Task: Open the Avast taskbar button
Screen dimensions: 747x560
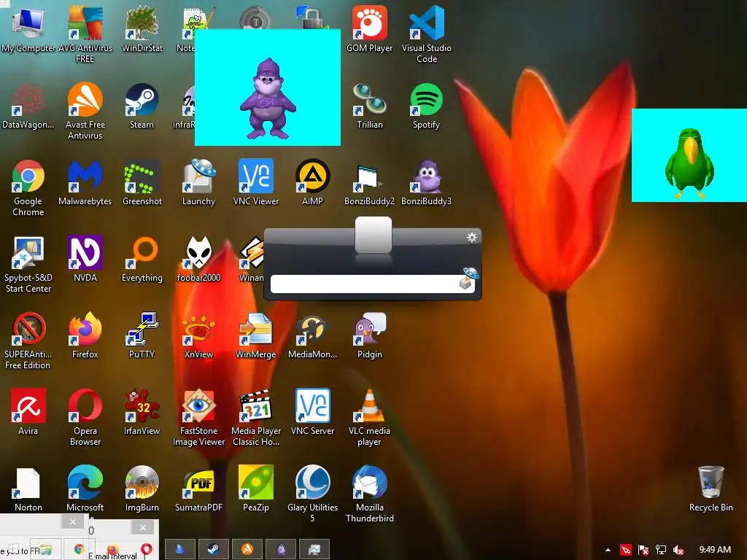Action: point(247,549)
